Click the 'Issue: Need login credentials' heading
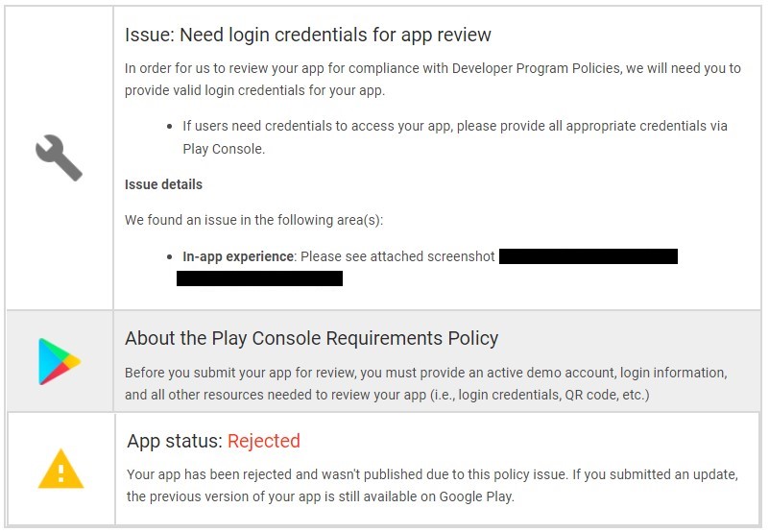 coord(307,36)
